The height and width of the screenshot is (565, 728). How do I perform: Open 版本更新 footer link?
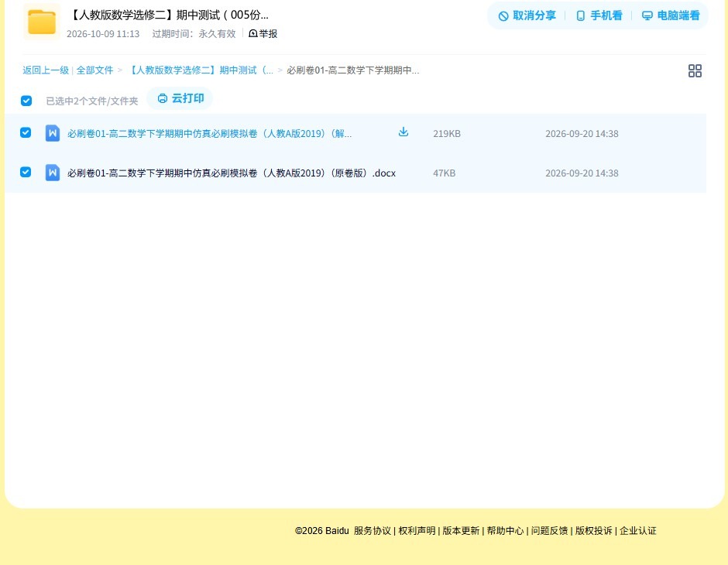pyautogui.click(x=461, y=531)
